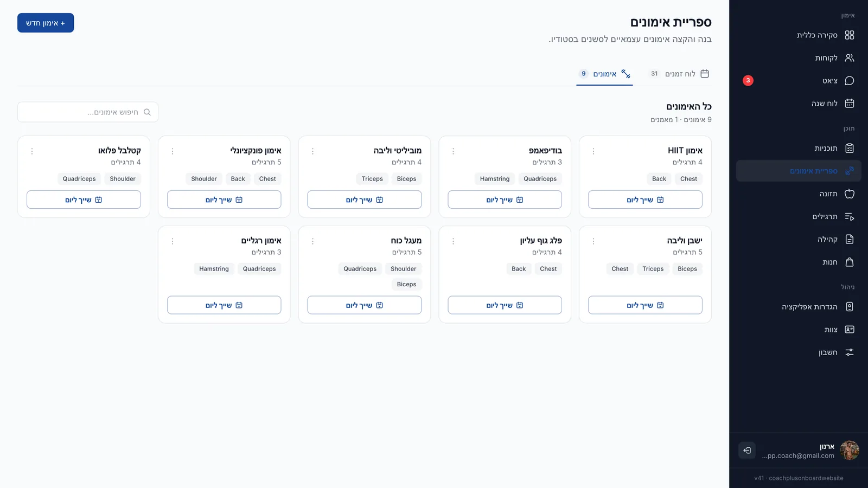Open the options menu for בודיפאמפ

[x=454, y=151]
